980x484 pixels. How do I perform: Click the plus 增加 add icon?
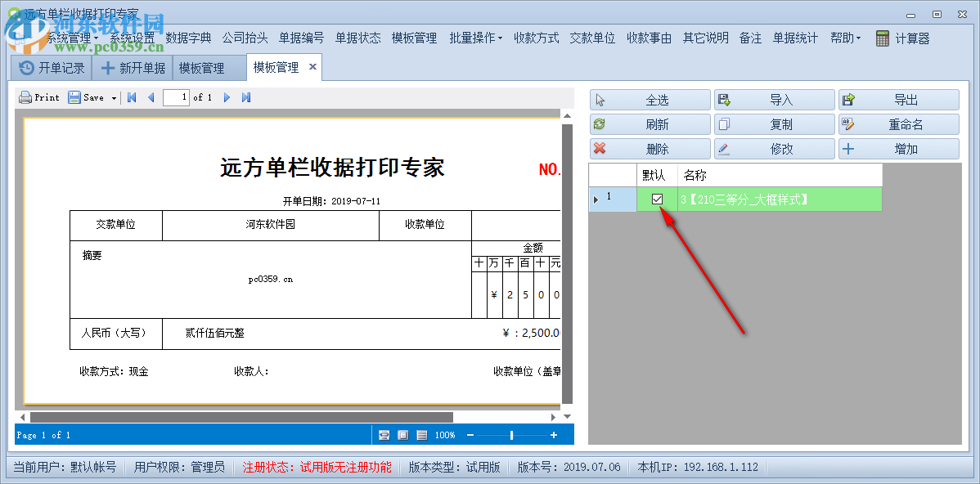(849, 148)
